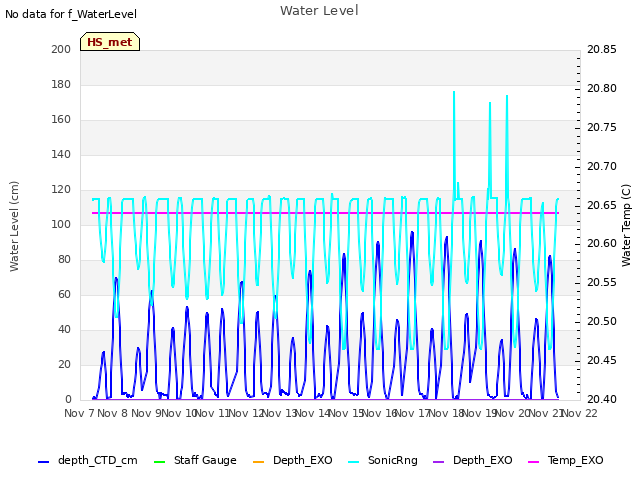Click the 100 y-axis tick label
The width and height of the screenshot is (640, 480).
(61, 224)
